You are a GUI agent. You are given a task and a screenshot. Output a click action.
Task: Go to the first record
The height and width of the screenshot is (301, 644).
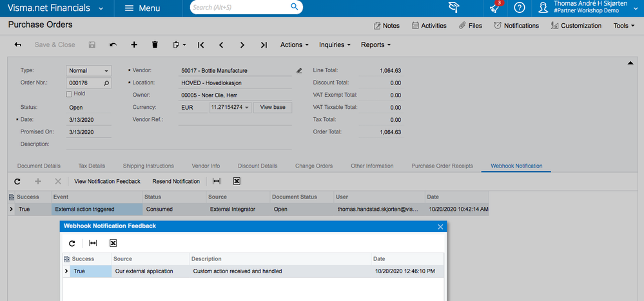(201, 44)
